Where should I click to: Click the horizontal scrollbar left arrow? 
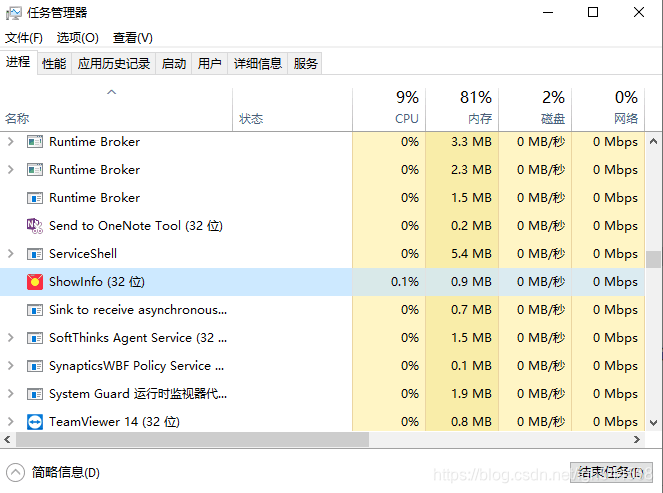click(7, 440)
